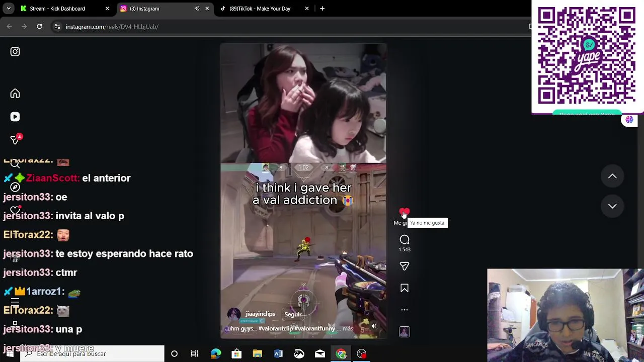Mute the Instagram tab audio indicator
The image size is (644, 362).
click(x=197, y=9)
